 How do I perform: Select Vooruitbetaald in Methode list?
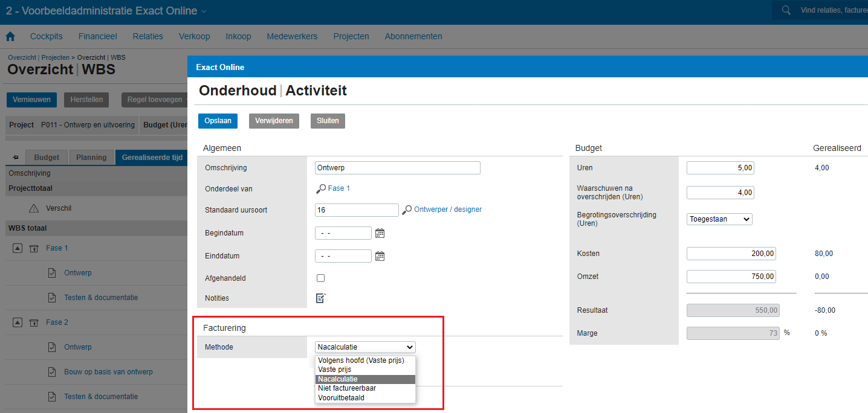pos(341,398)
